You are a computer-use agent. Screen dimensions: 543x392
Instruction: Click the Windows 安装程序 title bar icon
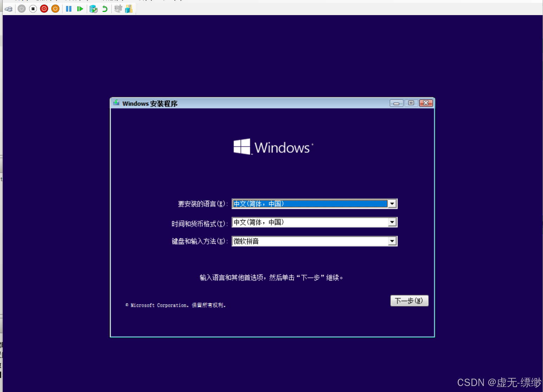pos(116,103)
